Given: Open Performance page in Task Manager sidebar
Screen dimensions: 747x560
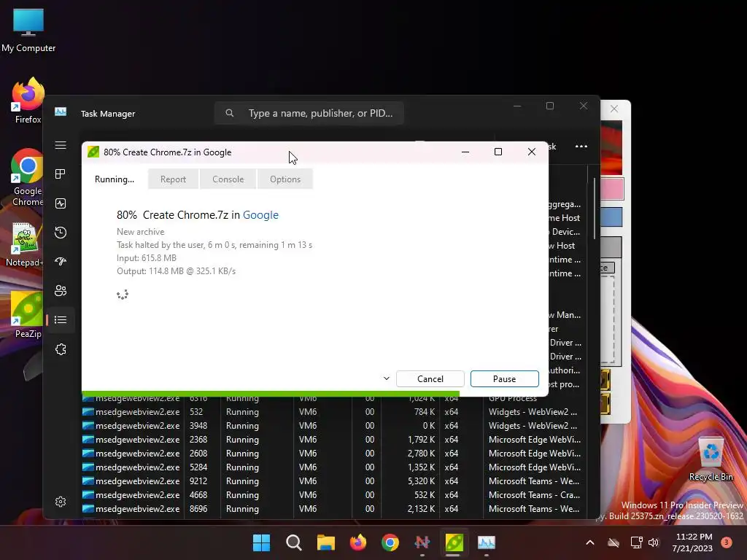Looking at the screenshot, I should tap(61, 203).
